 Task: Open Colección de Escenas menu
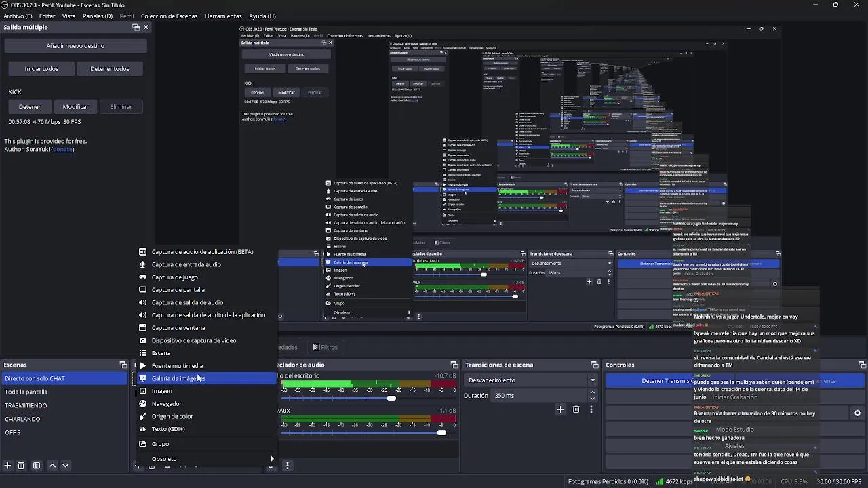pos(170,16)
